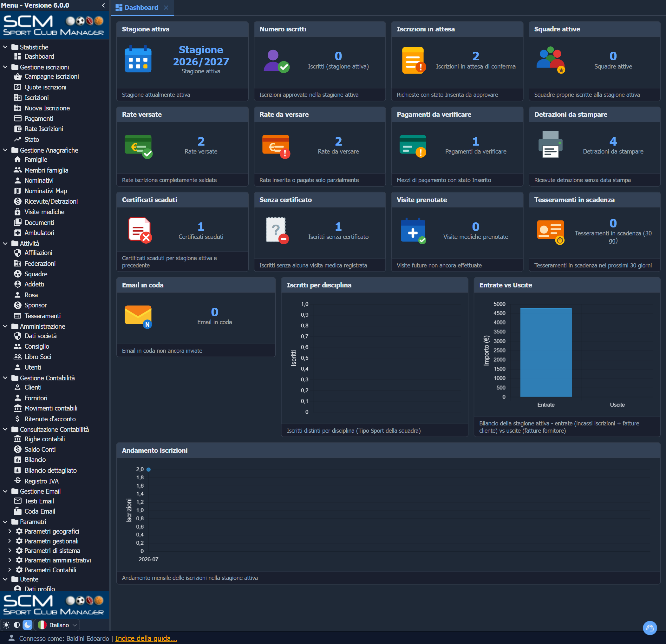Expand Parametri Contabili node
This screenshot has height=644, width=666.
click(10, 570)
